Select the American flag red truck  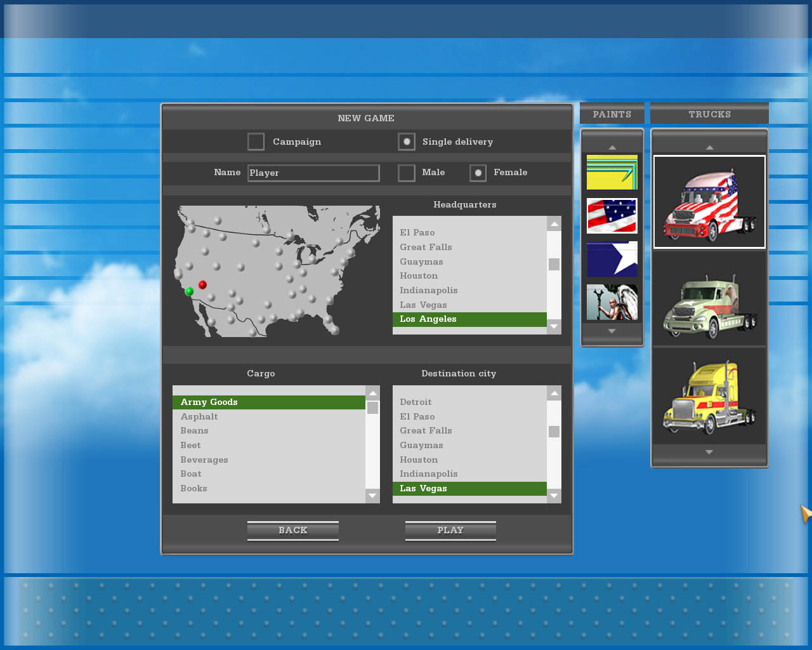(x=709, y=202)
